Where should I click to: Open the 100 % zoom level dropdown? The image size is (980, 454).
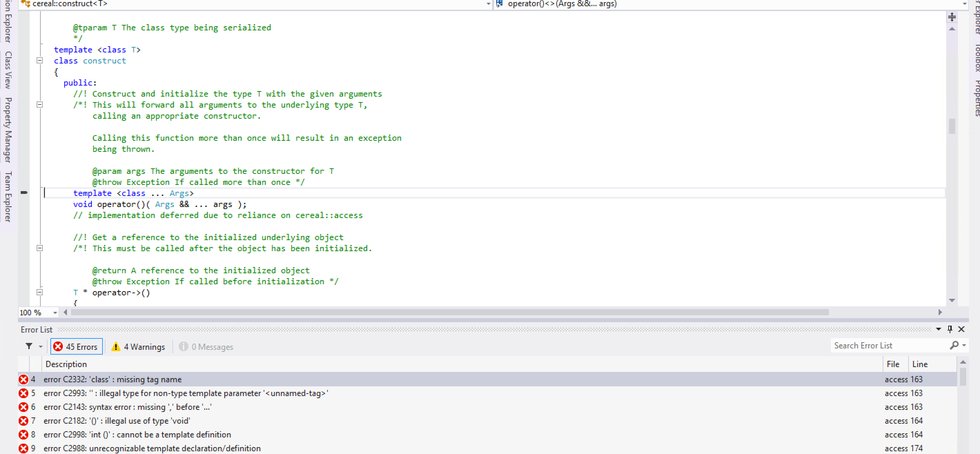pos(55,313)
